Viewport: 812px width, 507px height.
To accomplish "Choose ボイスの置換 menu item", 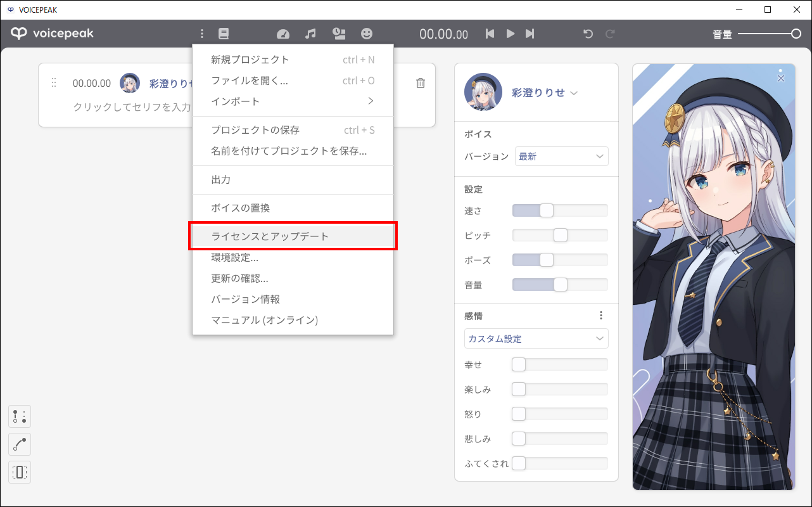I will coord(293,208).
